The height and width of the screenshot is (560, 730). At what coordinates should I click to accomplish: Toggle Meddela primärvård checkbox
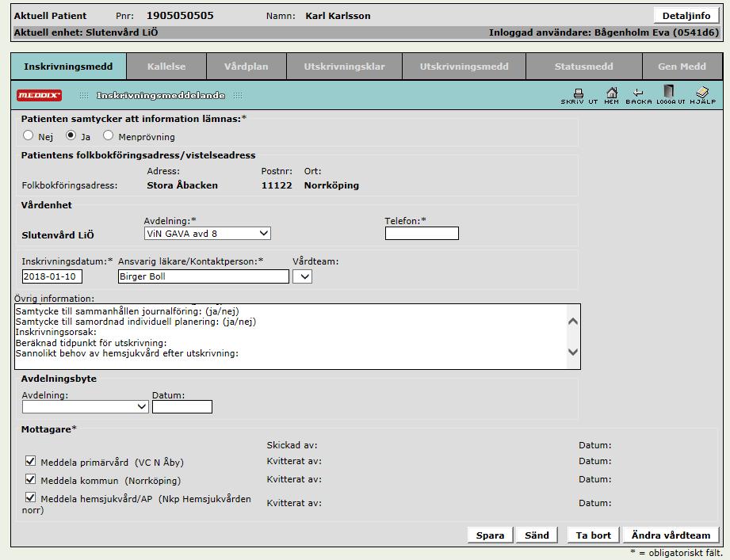pos(30,461)
